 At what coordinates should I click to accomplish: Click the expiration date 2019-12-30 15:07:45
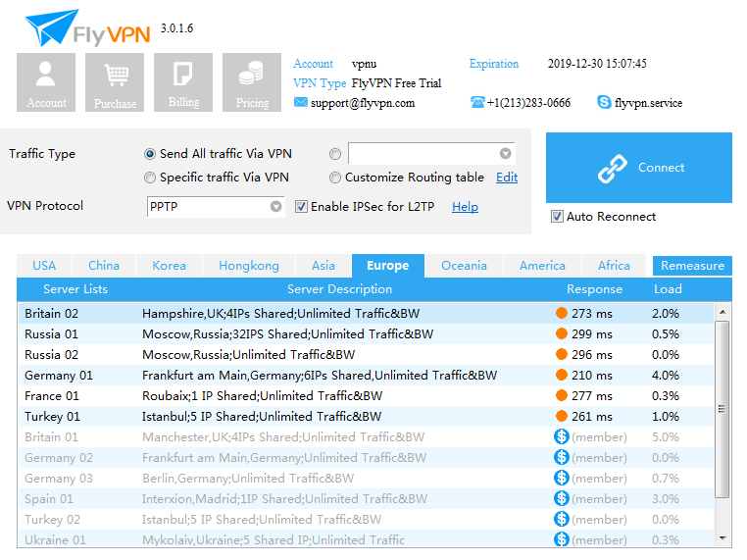(x=597, y=64)
